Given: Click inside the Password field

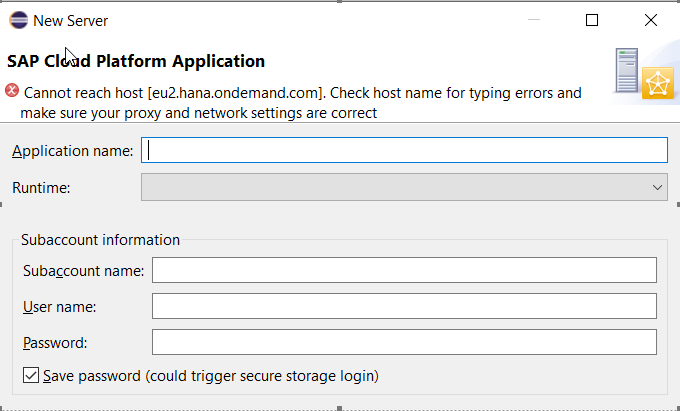Looking at the screenshot, I should (404, 342).
